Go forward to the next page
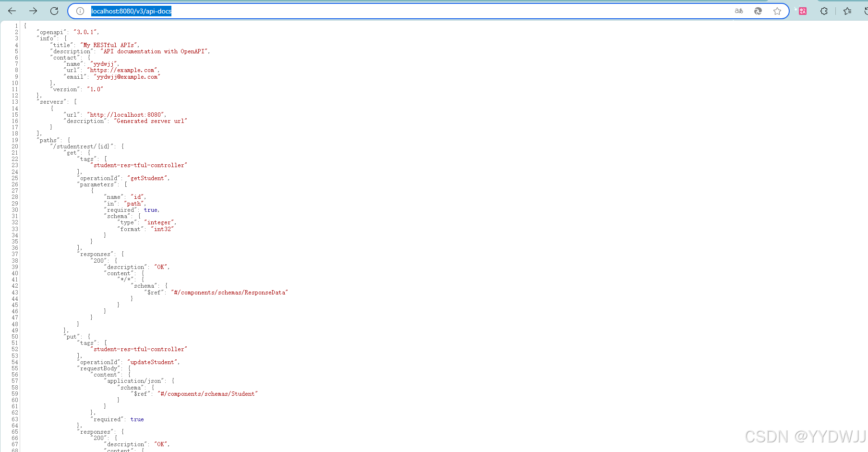The width and height of the screenshot is (868, 452). (33, 11)
